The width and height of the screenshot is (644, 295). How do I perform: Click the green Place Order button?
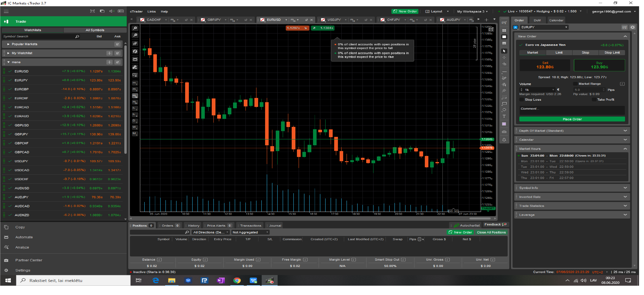click(572, 119)
